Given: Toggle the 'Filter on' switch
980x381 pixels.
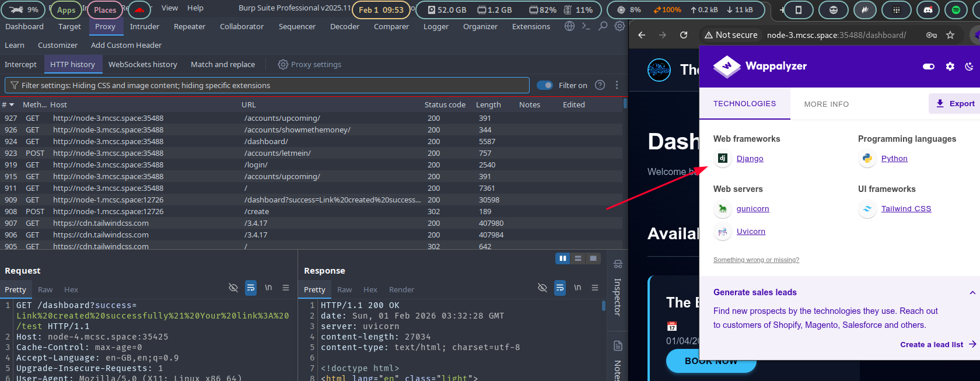Looking at the screenshot, I should click(x=545, y=85).
